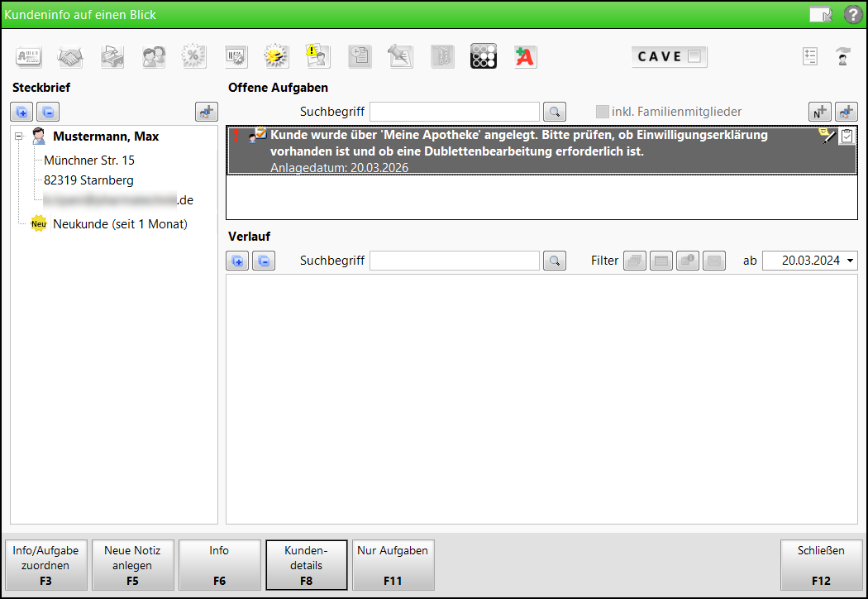This screenshot has width=868, height=599.
Task: Click the handshake icon in top toolbar
Action: (70, 56)
